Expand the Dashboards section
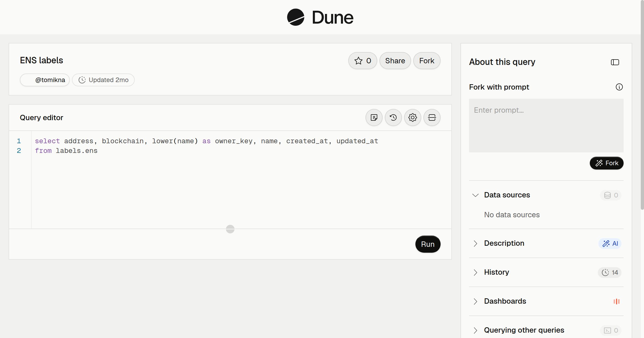Screen dimensions: 644x338 tap(475, 301)
